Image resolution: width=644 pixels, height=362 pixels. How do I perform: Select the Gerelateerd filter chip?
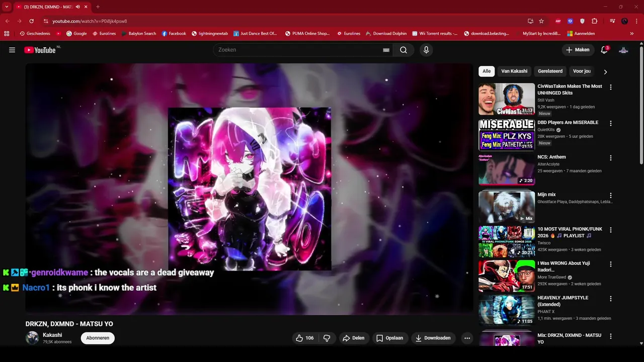pyautogui.click(x=550, y=71)
